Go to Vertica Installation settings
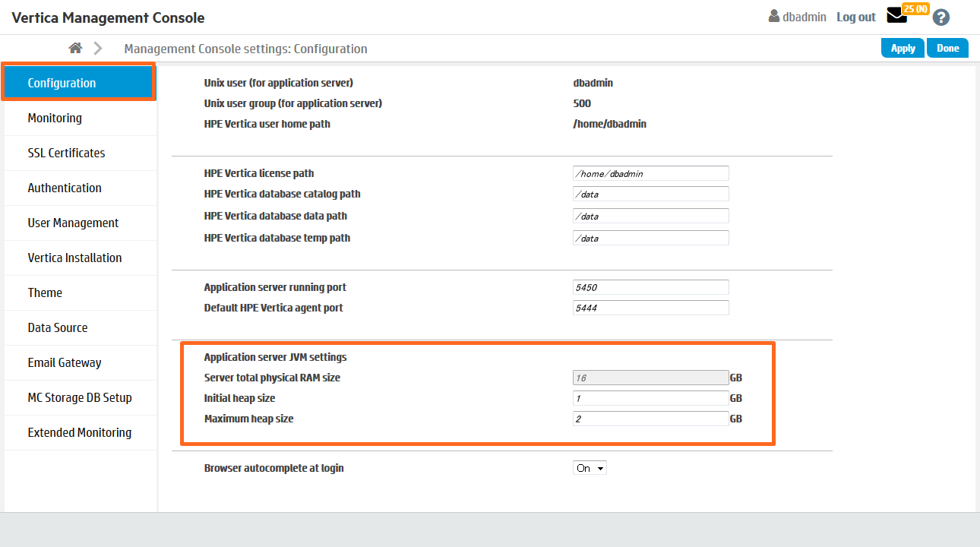The width and height of the screenshot is (980, 547). click(x=74, y=258)
